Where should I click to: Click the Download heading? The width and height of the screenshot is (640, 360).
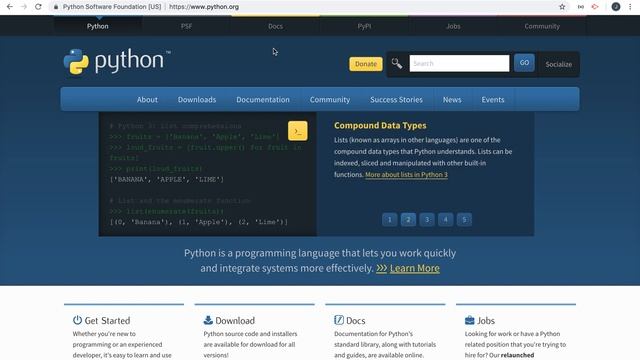(x=235, y=321)
